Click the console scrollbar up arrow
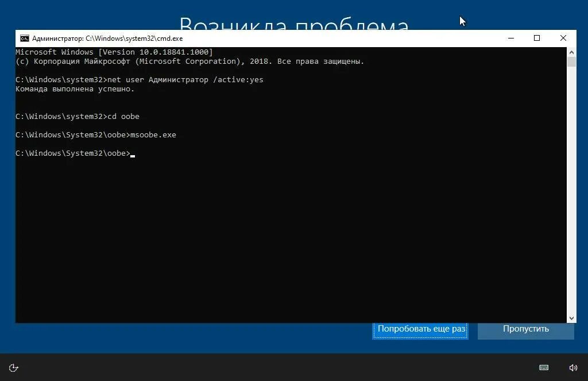This screenshot has width=588, height=381. point(571,52)
